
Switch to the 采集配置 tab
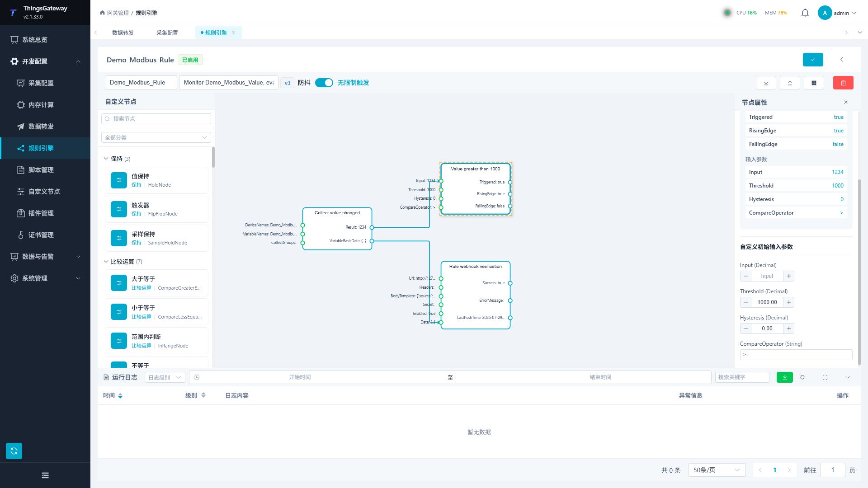(x=167, y=33)
